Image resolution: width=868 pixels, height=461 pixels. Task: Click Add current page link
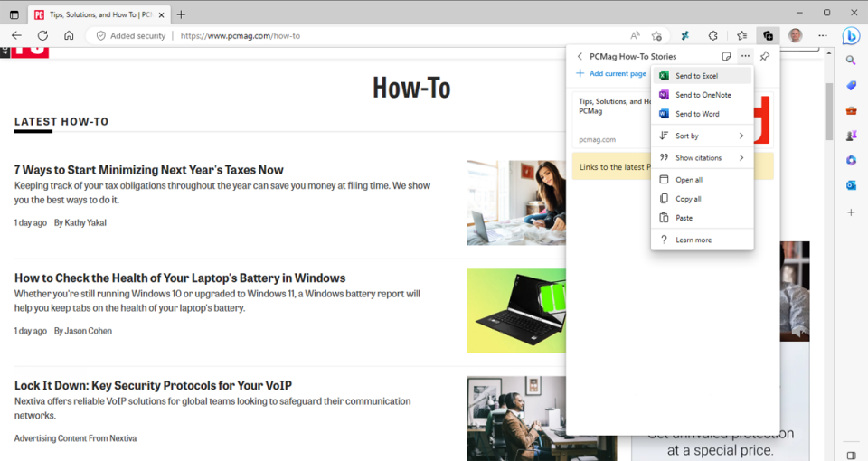coord(611,73)
